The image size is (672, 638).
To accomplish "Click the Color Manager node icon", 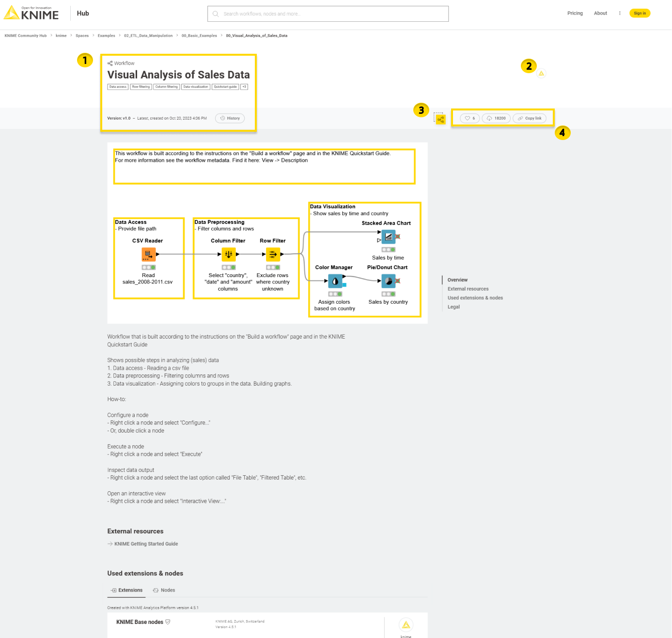I will click(335, 281).
